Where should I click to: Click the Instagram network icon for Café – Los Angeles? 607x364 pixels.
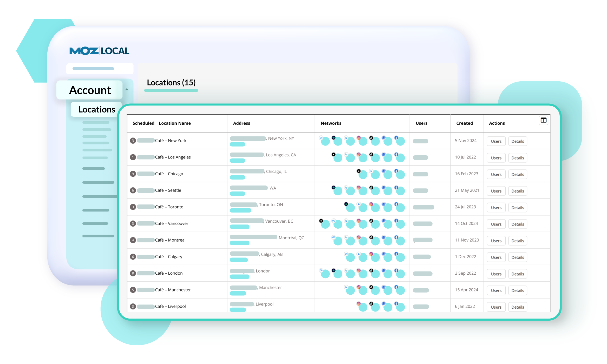click(359, 155)
